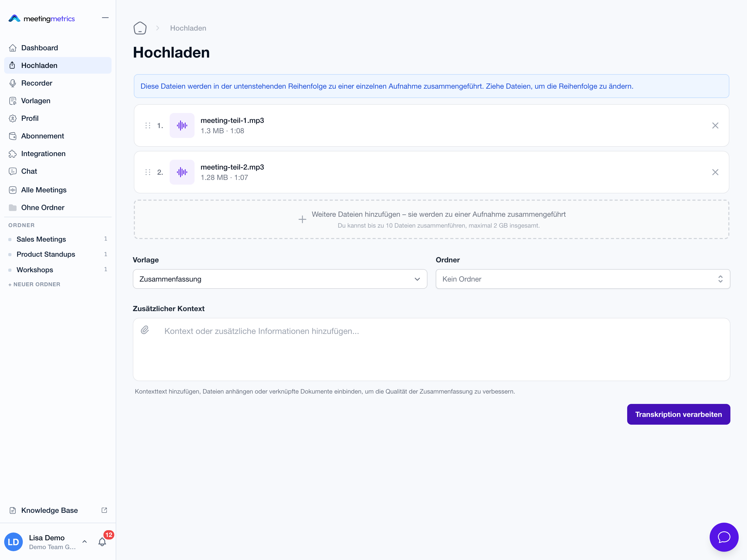Open the Ordner selector
Viewport: 747px width, 560px height.
583,279
